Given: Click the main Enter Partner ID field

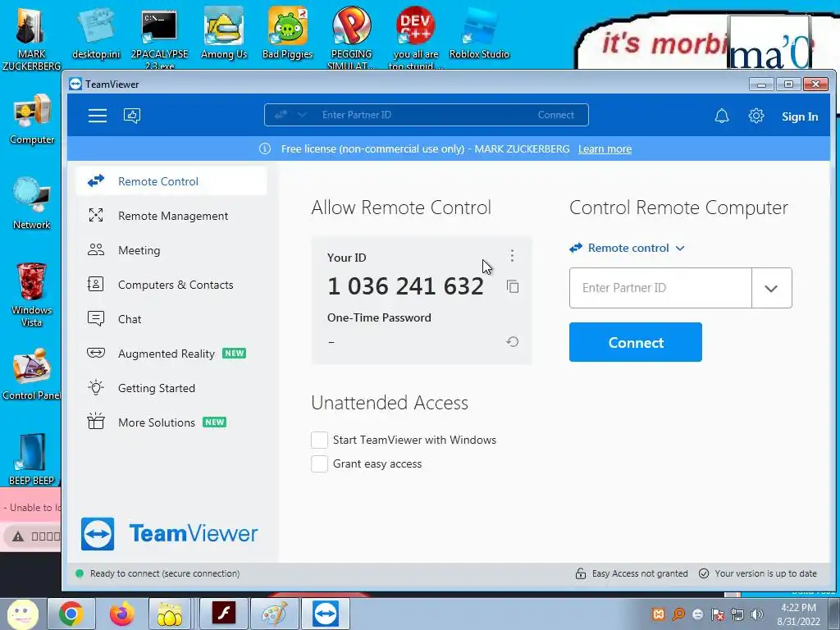Looking at the screenshot, I should tap(660, 288).
